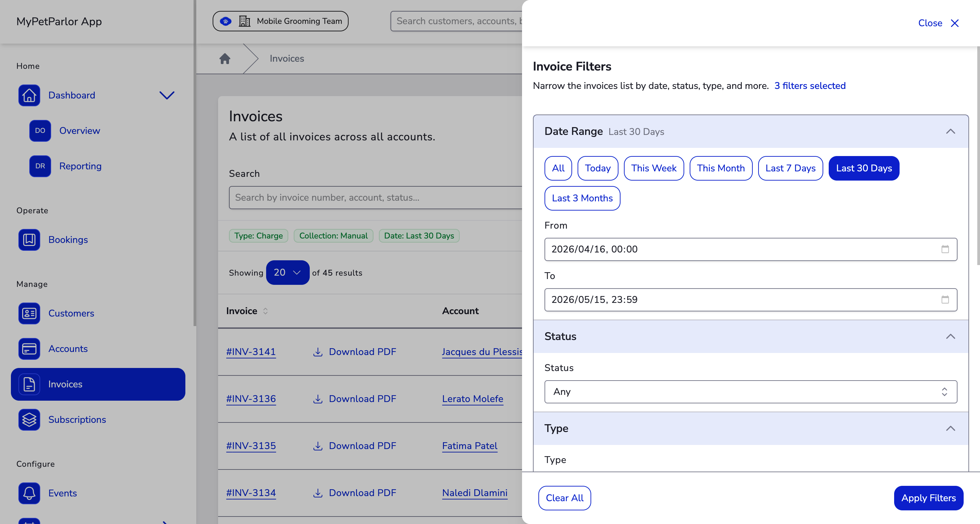Select the Today date range option
This screenshot has width=980, height=524.
(x=598, y=168)
